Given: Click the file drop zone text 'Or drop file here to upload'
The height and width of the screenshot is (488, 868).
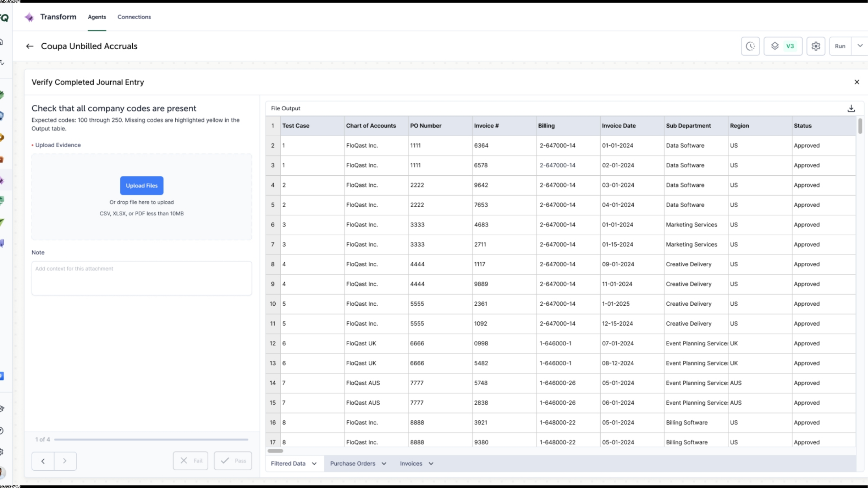Looking at the screenshot, I should point(142,202).
